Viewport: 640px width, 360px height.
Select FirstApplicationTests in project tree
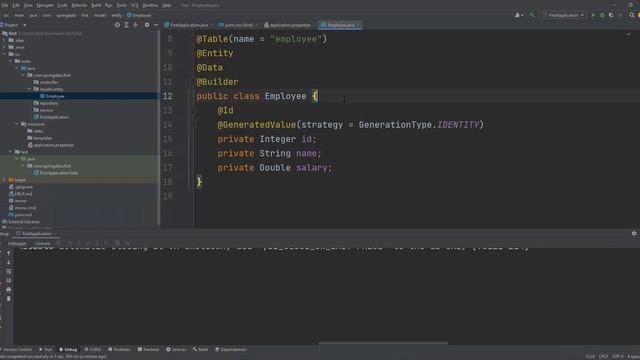point(58,173)
